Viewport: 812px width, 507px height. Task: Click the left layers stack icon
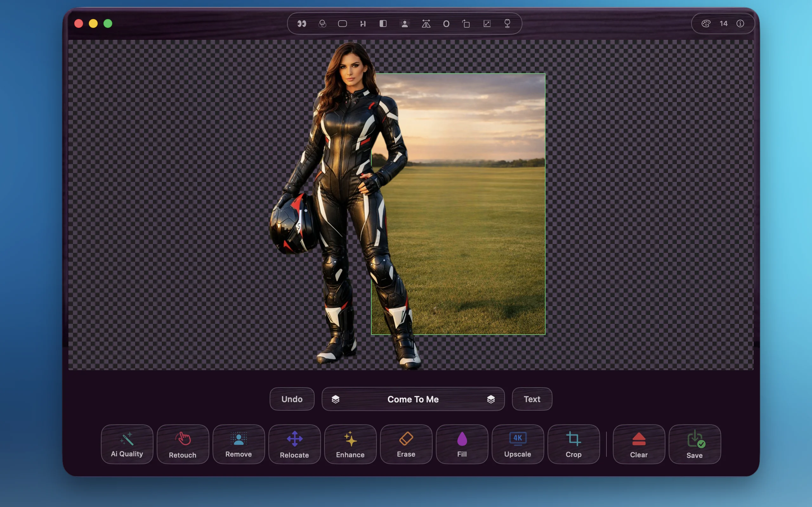[x=336, y=399]
